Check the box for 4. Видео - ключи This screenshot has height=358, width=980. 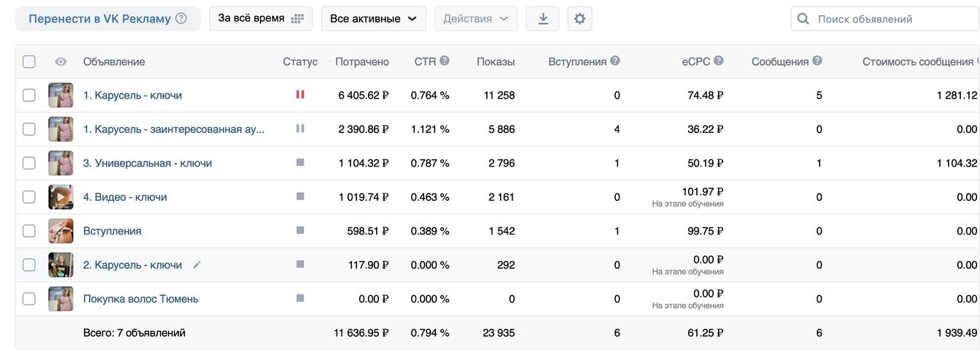(x=29, y=197)
